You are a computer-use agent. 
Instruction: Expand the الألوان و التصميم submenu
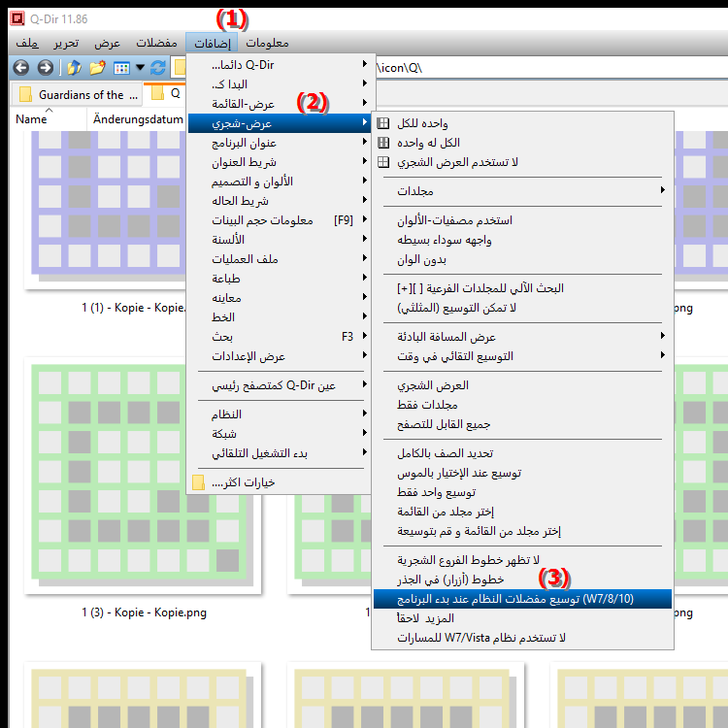[279, 182]
